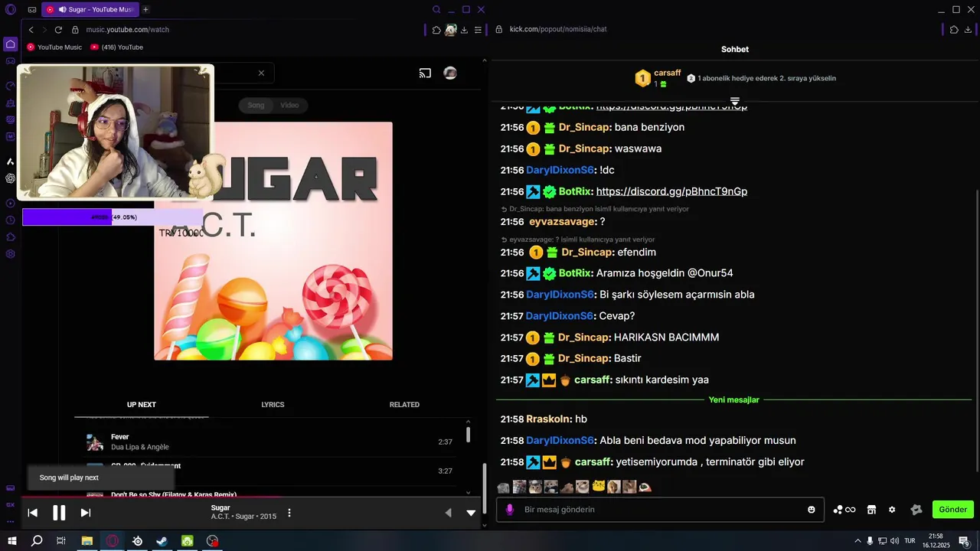Open the YouTube Music bookmark
This screenshot has width=980, height=551.
click(54, 47)
